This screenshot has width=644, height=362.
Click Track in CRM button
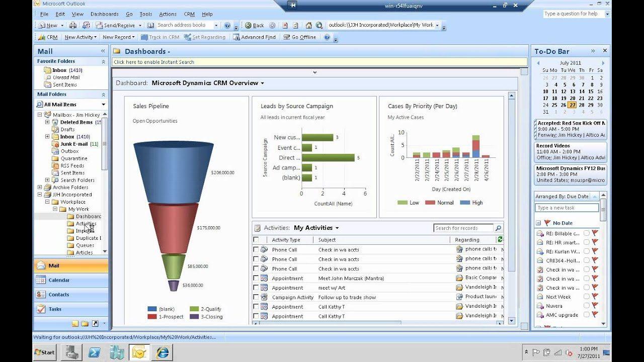tap(160, 37)
